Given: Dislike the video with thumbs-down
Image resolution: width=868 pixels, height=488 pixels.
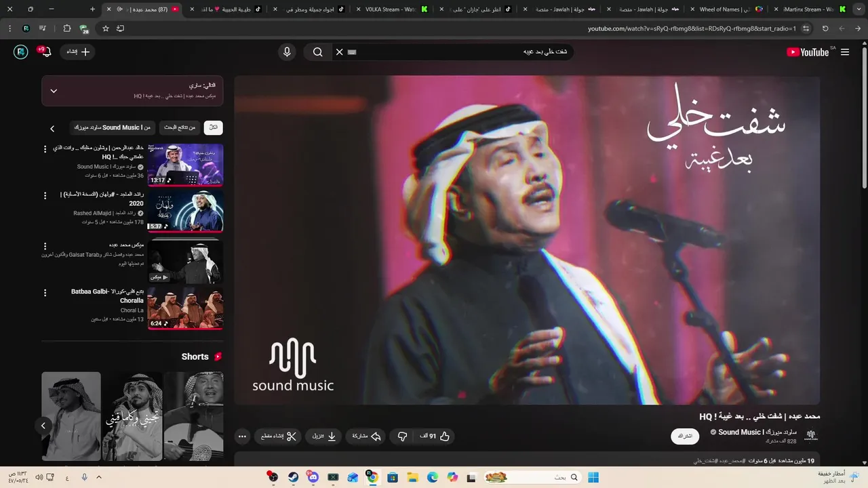Looking at the screenshot, I should tap(402, 436).
